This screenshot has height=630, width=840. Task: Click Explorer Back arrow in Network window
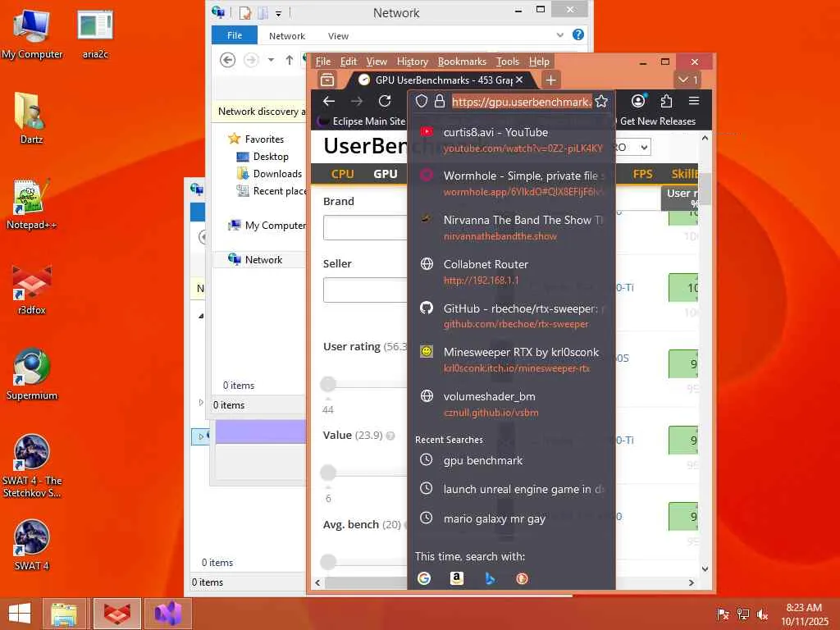(x=228, y=60)
